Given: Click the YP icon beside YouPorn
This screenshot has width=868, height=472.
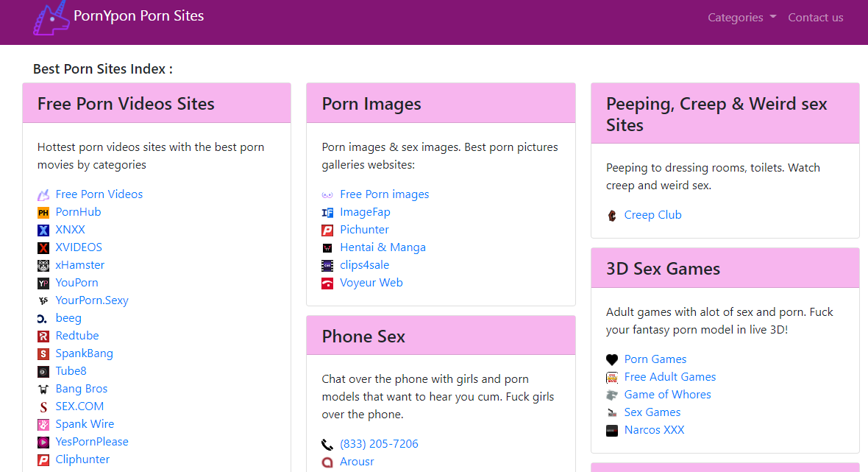Looking at the screenshot, I should click(43, 283).
